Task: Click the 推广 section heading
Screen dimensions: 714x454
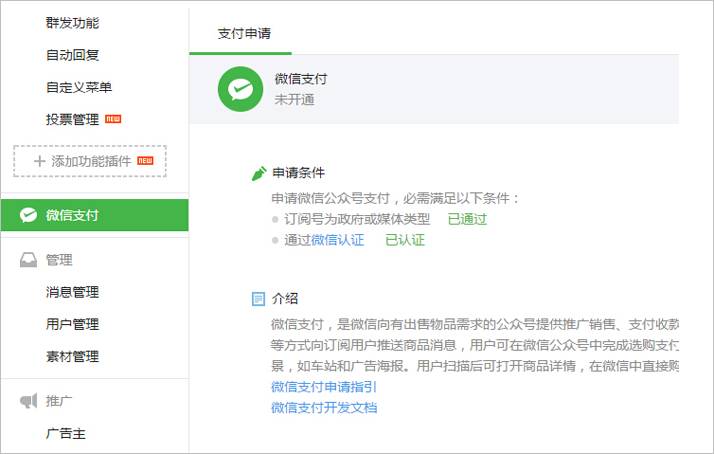Action: coord(59,401)
